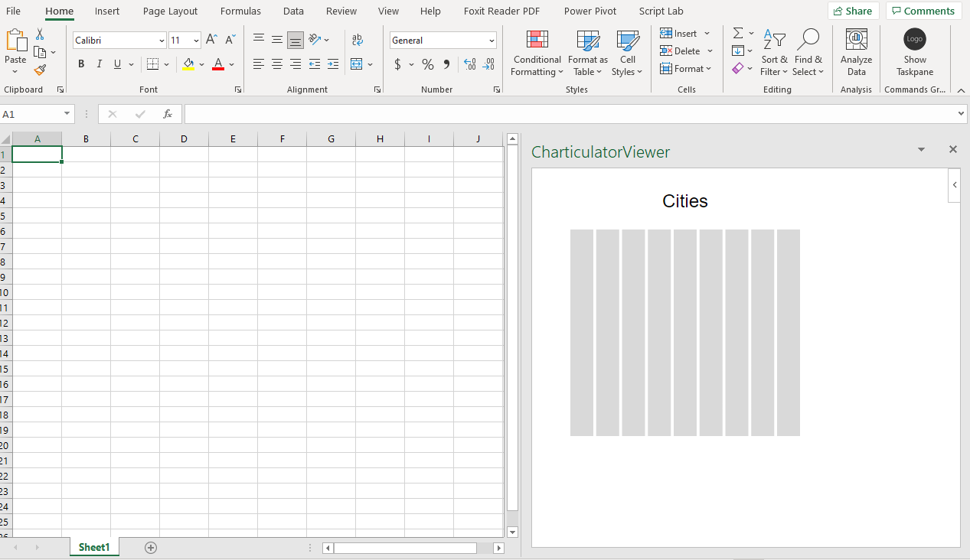The height and width of the screenshot is (560, 970).
Task: Open the Font name dropdown
Action: pos(161,39)
